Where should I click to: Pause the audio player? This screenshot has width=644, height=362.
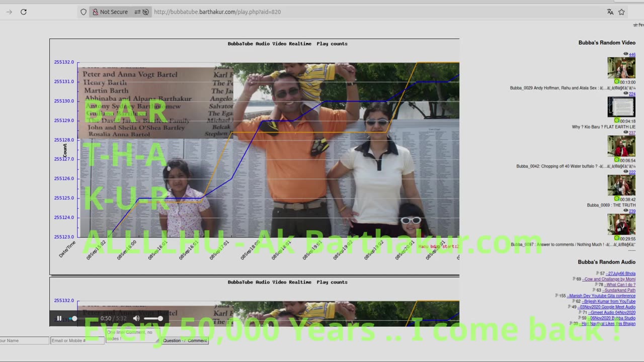(59, 318)
